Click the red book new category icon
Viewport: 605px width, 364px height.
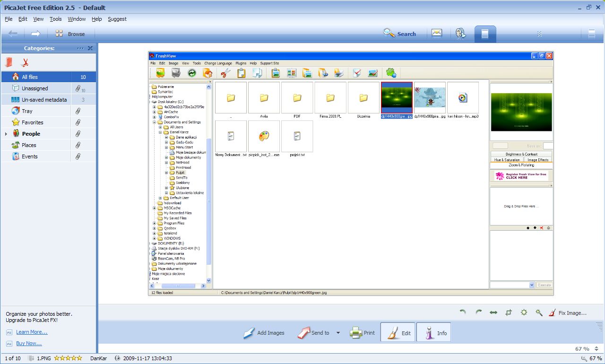tap(9, 62)
